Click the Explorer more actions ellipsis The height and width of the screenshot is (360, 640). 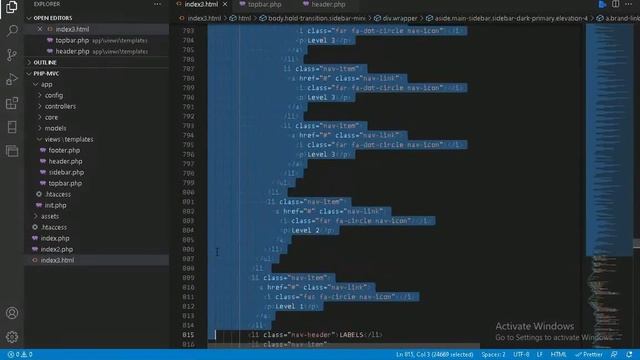point(158,4)
